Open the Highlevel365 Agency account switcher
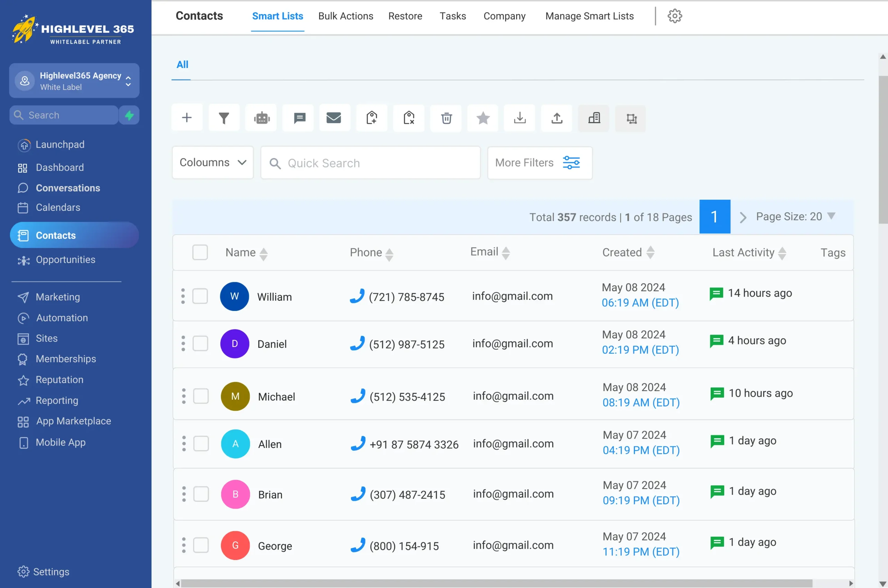Screen dimensions: 888x588 click(74, 81)
